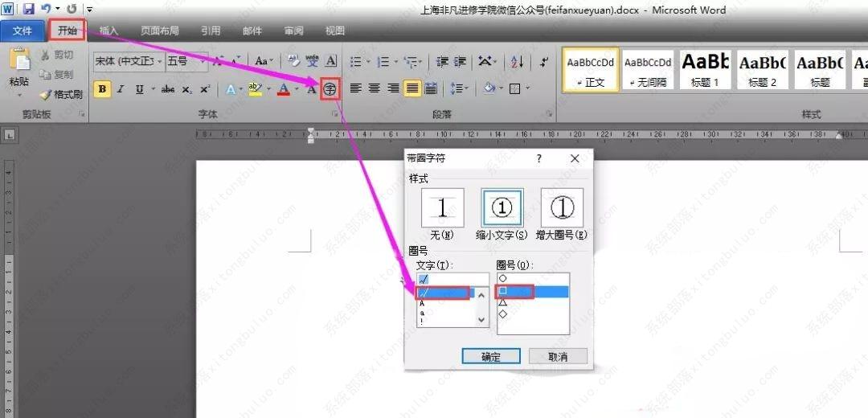868x418 pixels.
Task: Open the 段落 paragraph dialog launcher
Action: (549, 114)
